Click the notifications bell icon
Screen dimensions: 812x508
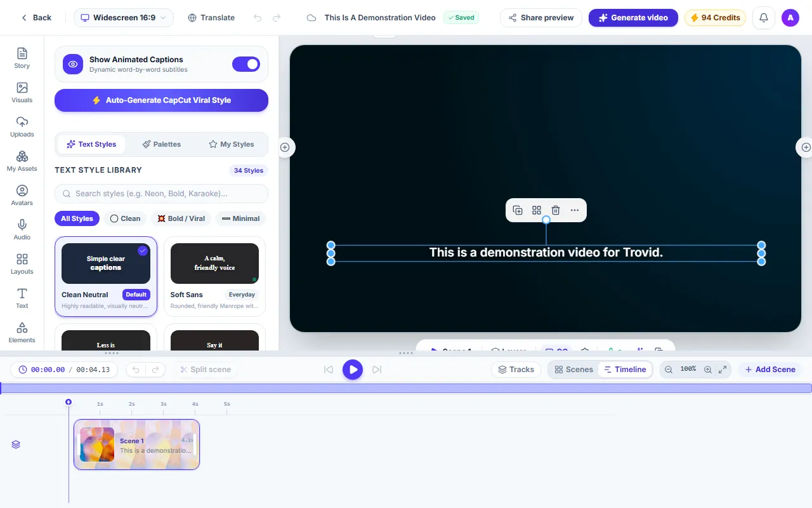tap(764, 18)
